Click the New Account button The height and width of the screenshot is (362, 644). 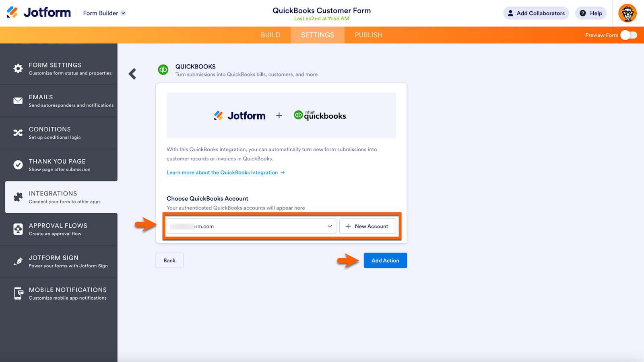[367, 226]
